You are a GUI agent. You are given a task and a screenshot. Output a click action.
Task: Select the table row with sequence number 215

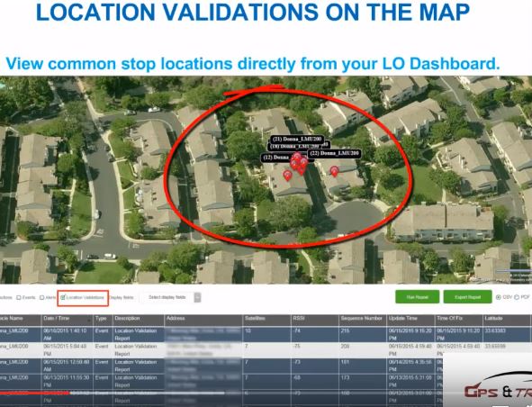click(266, 334)
